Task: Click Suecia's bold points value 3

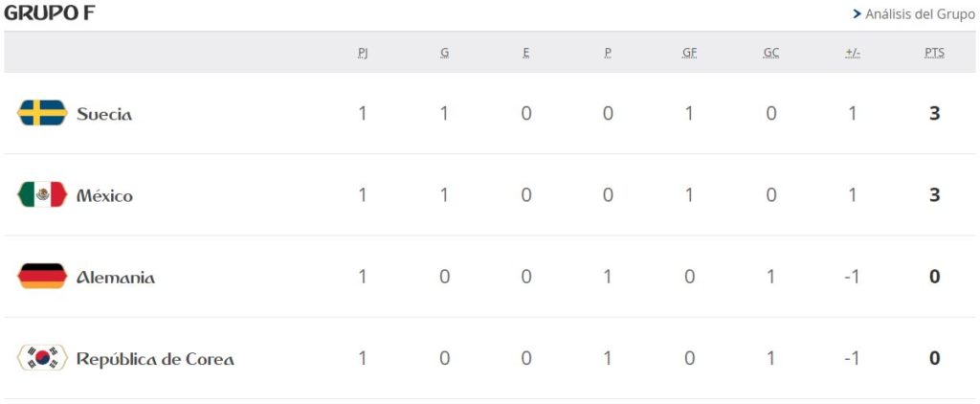Action: pos(934,113)
